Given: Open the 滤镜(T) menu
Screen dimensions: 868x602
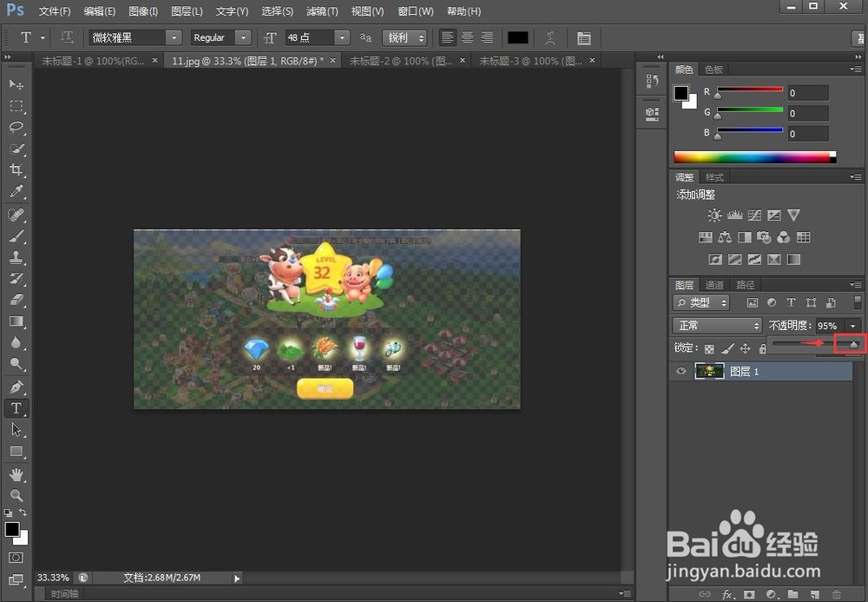Looking at the screenshot, I should coord(322,11).
